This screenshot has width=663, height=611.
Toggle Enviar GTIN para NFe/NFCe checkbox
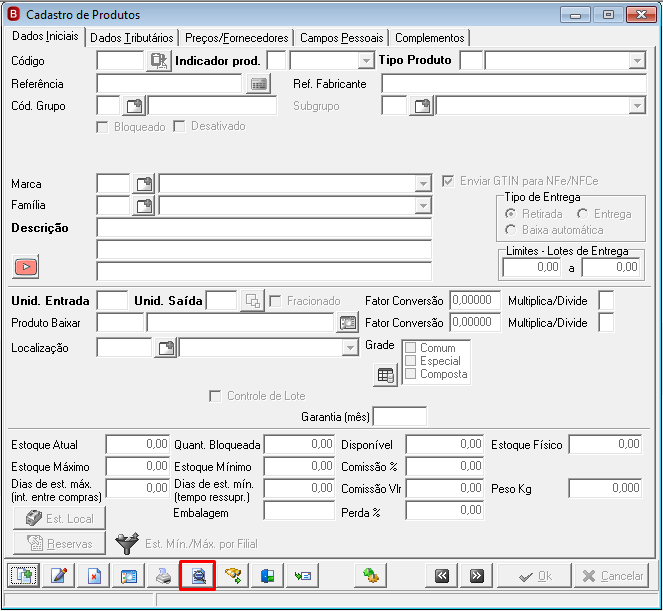[448, 181]
